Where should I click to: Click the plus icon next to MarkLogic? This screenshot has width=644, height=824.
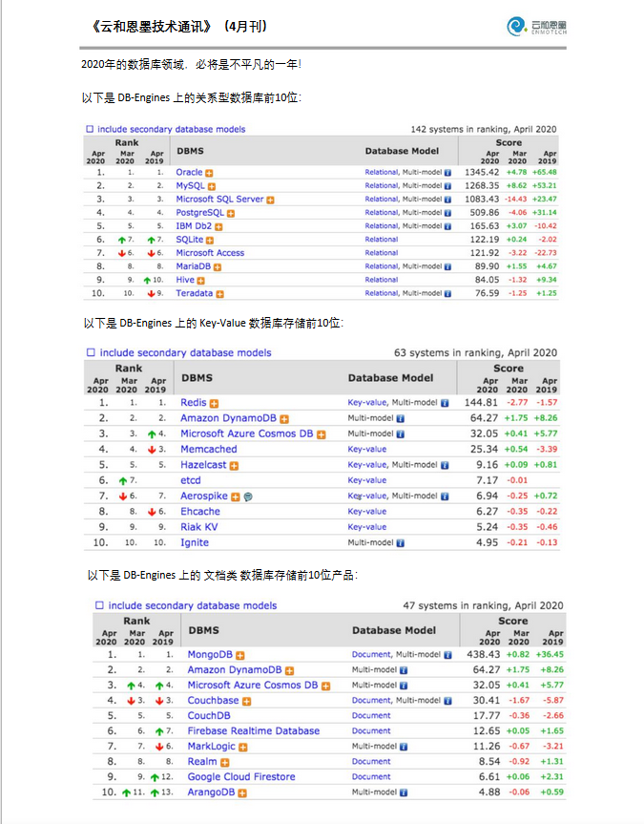[242, 748]
